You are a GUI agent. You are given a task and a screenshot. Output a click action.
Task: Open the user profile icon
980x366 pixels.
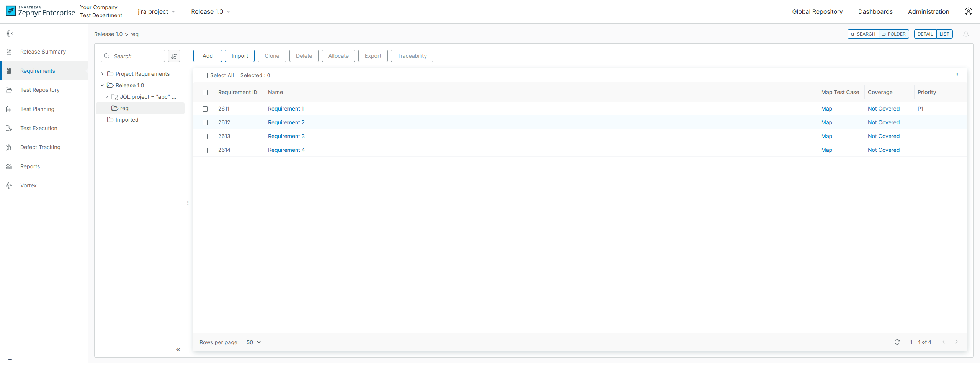click(968, 11)
